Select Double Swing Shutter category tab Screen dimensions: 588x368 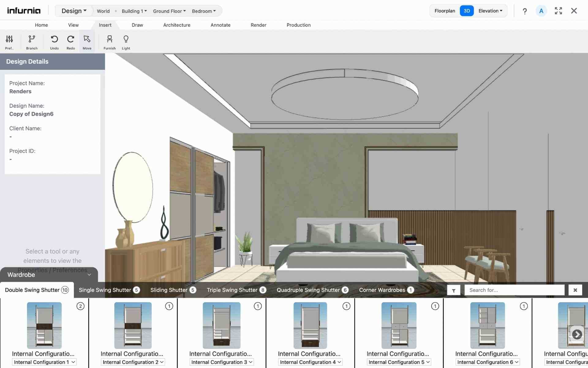point(37,290)
